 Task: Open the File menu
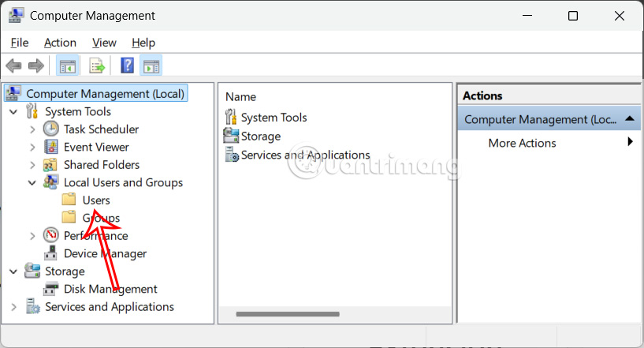[19, 43]
